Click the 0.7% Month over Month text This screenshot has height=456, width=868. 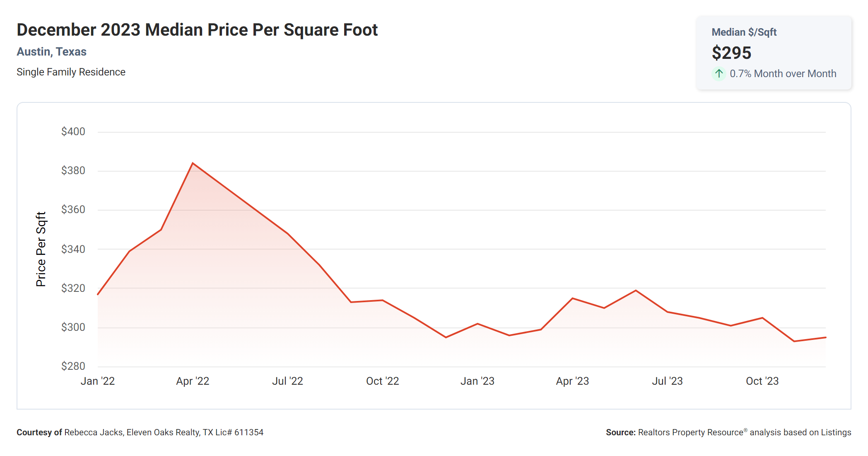[x=783, y=74]
